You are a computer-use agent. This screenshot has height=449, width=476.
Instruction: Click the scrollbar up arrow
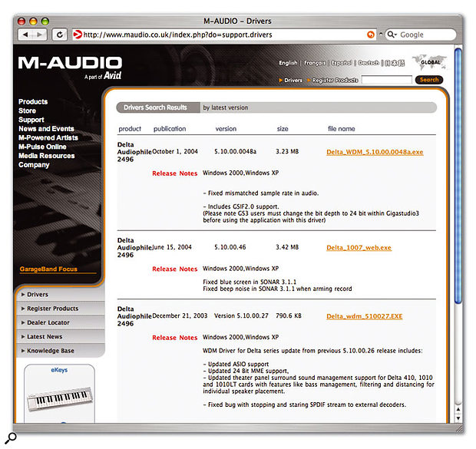coord(458,409)
